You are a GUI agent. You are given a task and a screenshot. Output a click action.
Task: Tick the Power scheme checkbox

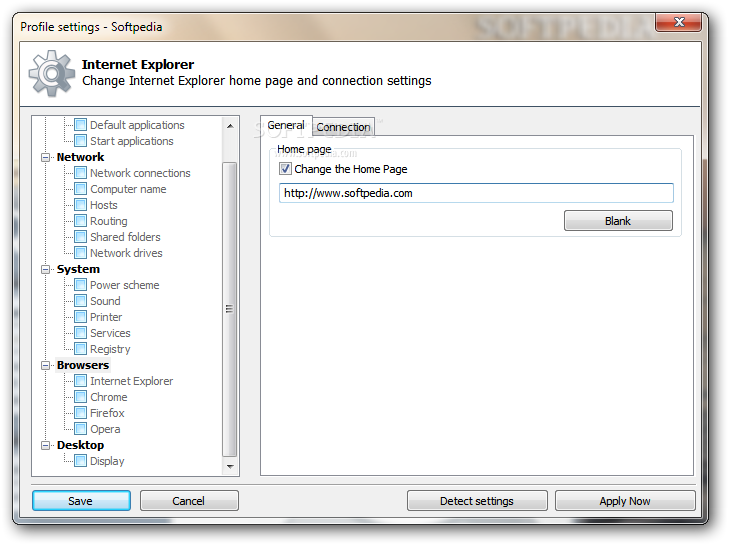click(x=80, y=285)
